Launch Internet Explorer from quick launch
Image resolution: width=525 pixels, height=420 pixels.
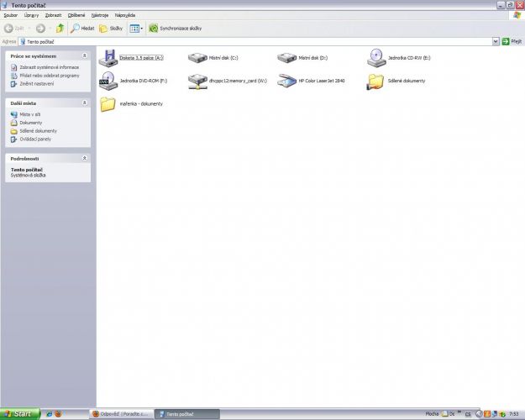(x=49, y=414)
